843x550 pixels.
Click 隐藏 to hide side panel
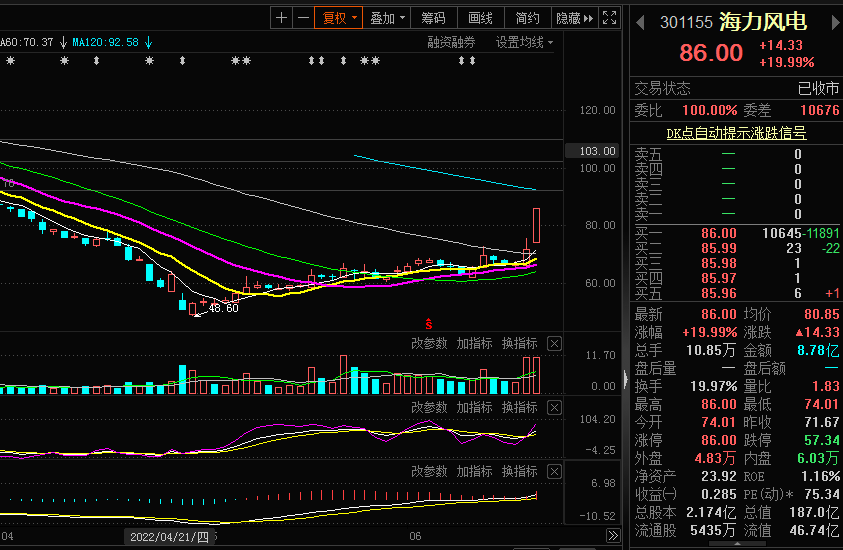[574, 18]
